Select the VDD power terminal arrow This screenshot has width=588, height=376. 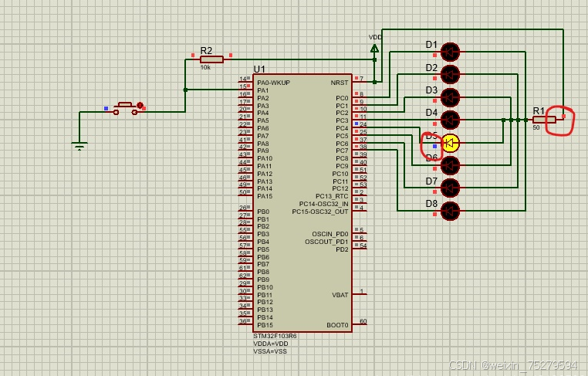click(374, 49)
